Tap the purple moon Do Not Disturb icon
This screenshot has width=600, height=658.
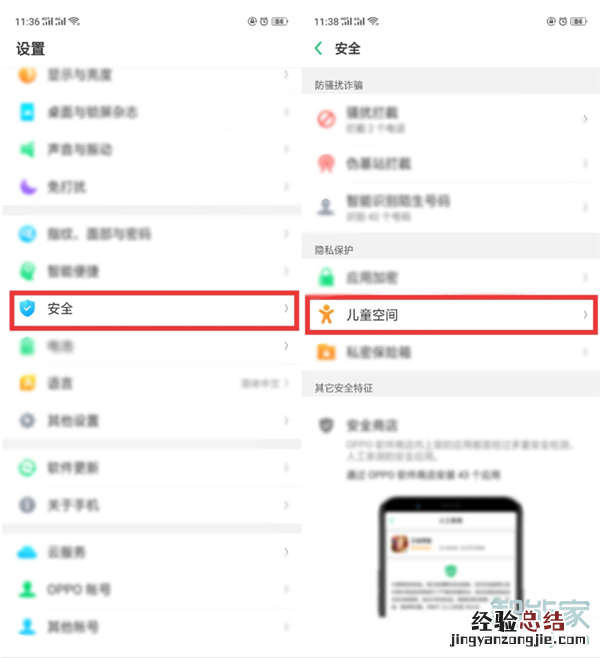click(28, 187)
